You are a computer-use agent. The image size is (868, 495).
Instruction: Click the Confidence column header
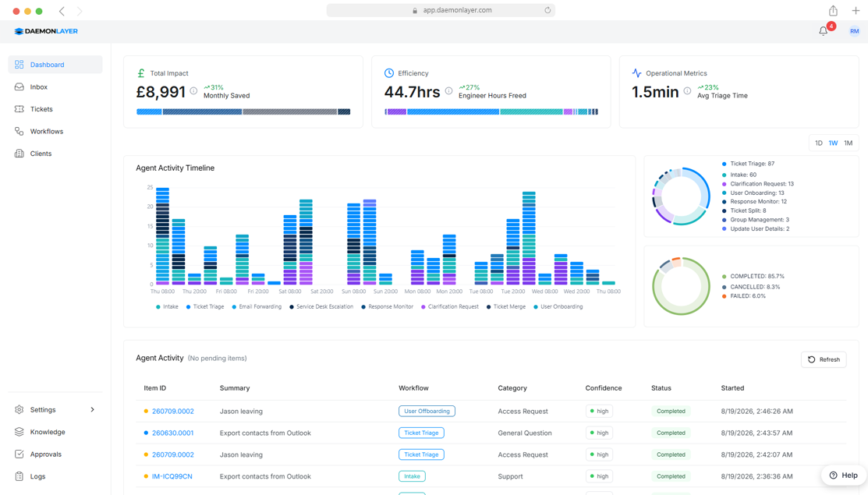point(604,387)
